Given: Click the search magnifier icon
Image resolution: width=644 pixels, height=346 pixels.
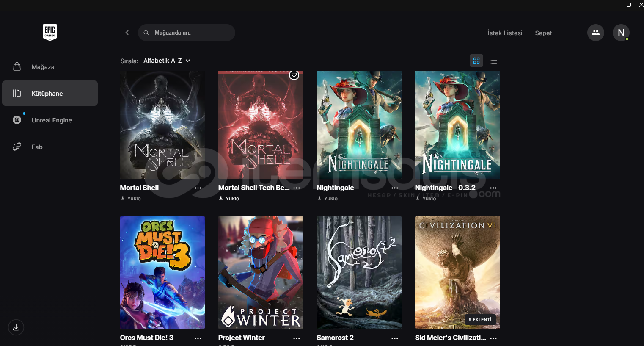Looking at the screenshot, I should tap(146, 33).
